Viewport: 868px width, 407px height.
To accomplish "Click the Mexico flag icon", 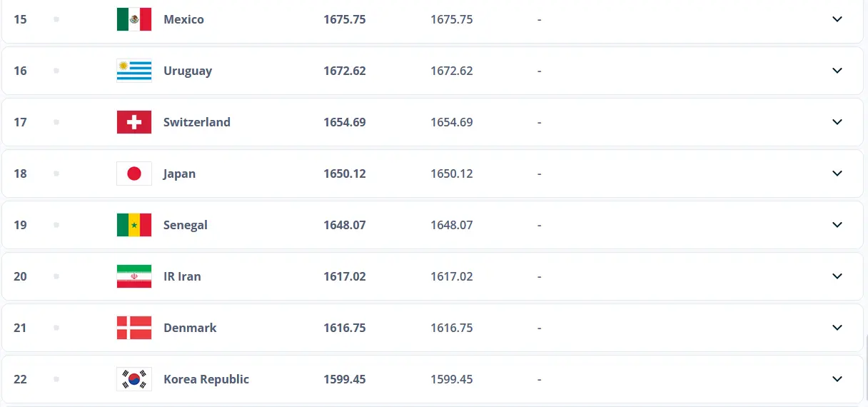I will 134,19.
